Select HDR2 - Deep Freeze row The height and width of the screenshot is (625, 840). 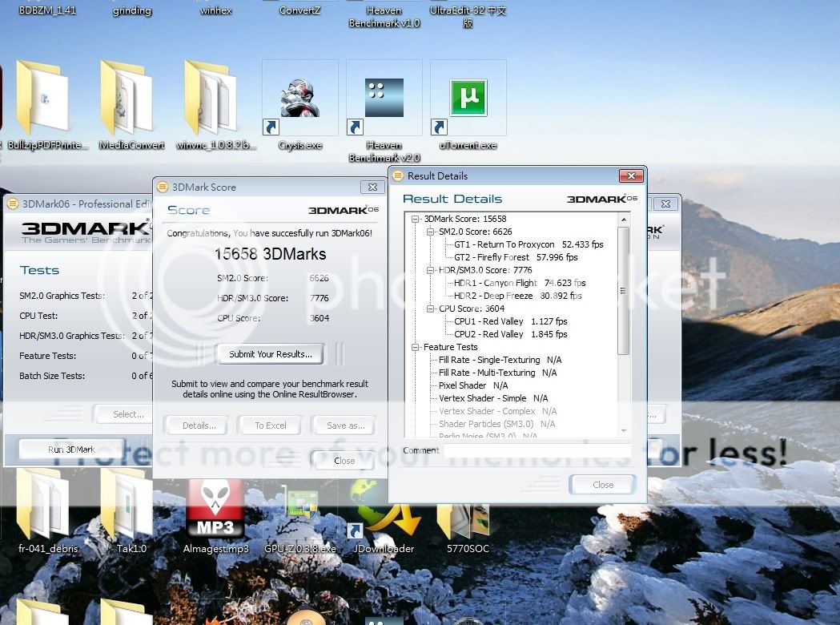tap(517, 296)
